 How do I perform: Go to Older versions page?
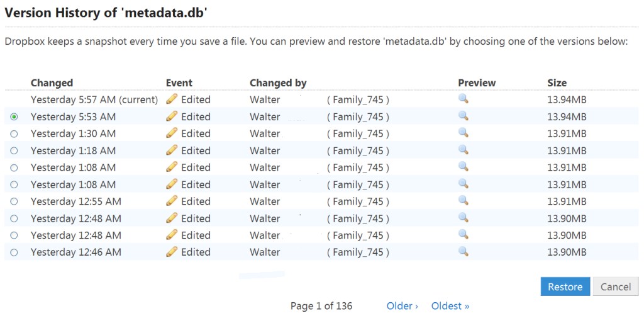pos(402,306)
